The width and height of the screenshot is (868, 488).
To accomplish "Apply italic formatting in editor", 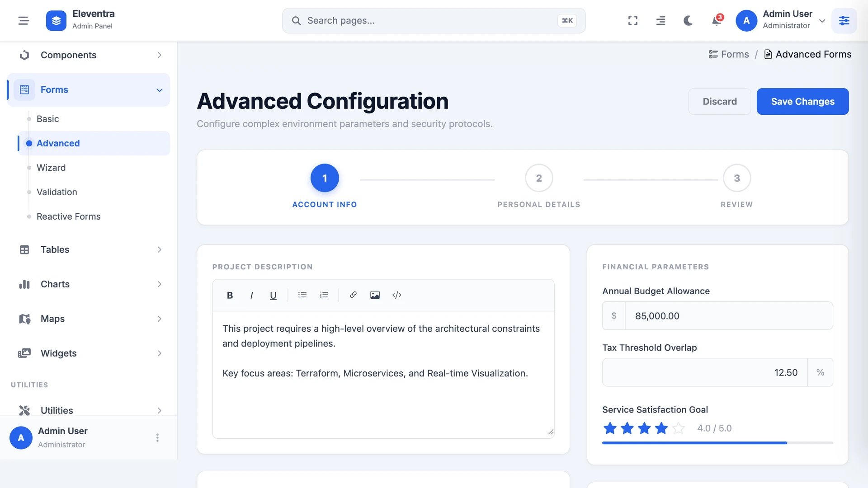I will pyautogui.click(x=251, y=295).
